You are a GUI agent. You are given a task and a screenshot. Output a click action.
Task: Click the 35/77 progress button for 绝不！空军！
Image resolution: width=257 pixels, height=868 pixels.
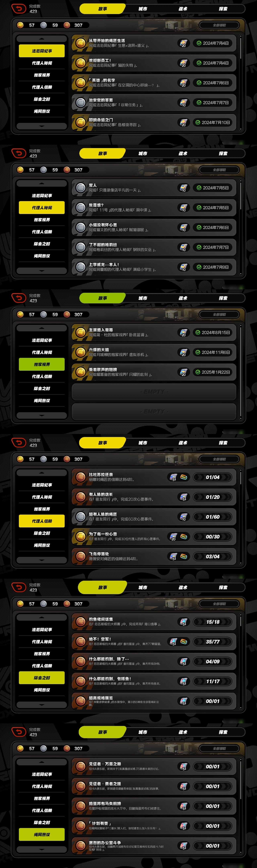point(213,642)
